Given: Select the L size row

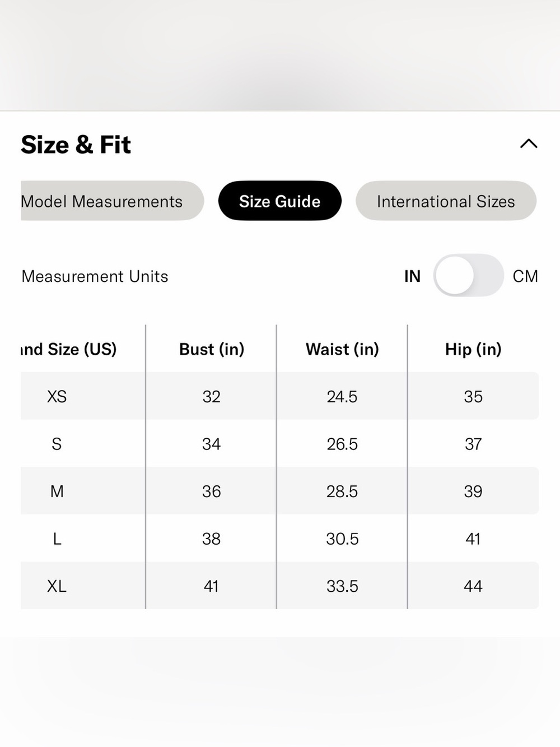Looking at the screenshot, I should click(279, 539).
